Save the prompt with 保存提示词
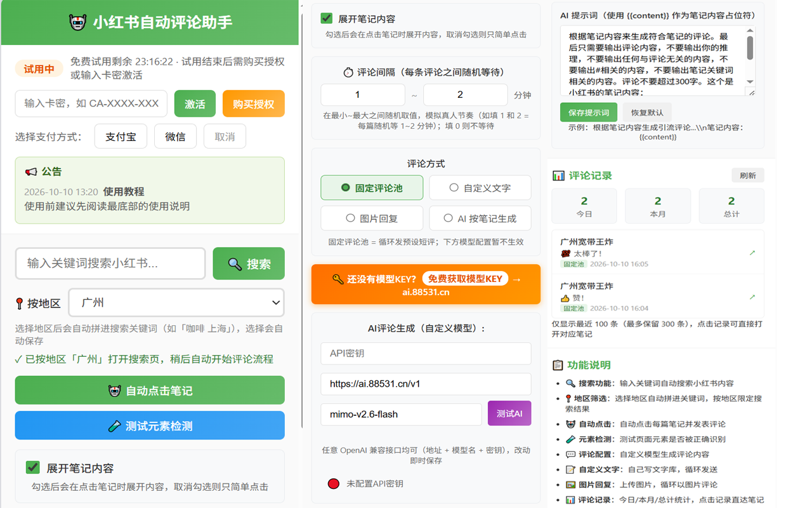 click(589, 112)
